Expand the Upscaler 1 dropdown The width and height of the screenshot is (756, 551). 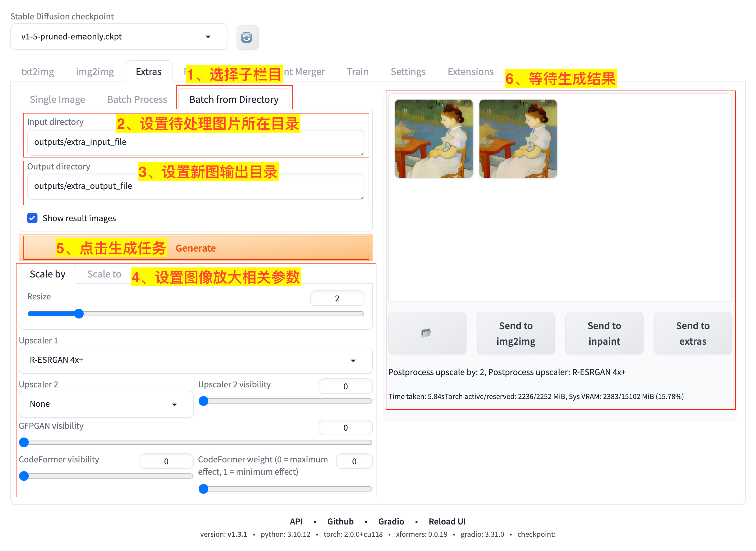(195, 360)
